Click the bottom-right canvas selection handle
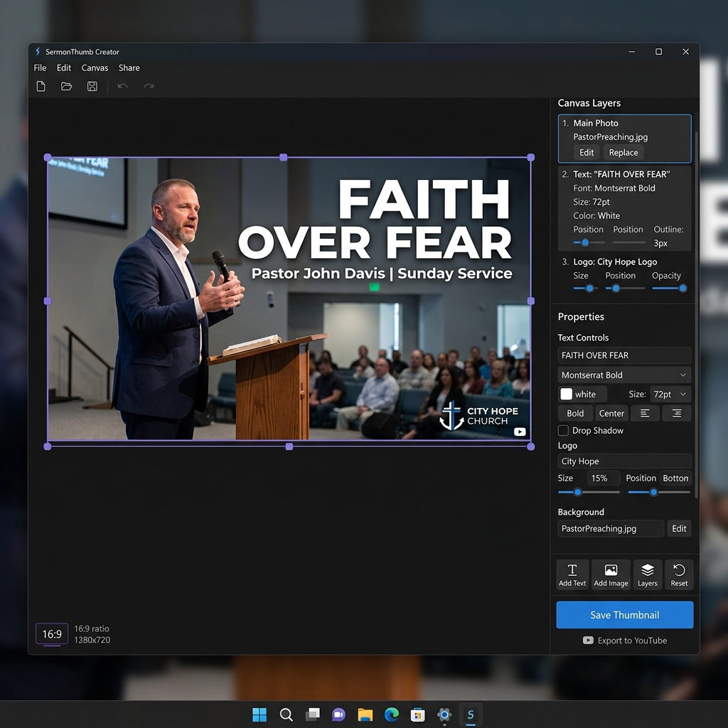 pos(530,446)
